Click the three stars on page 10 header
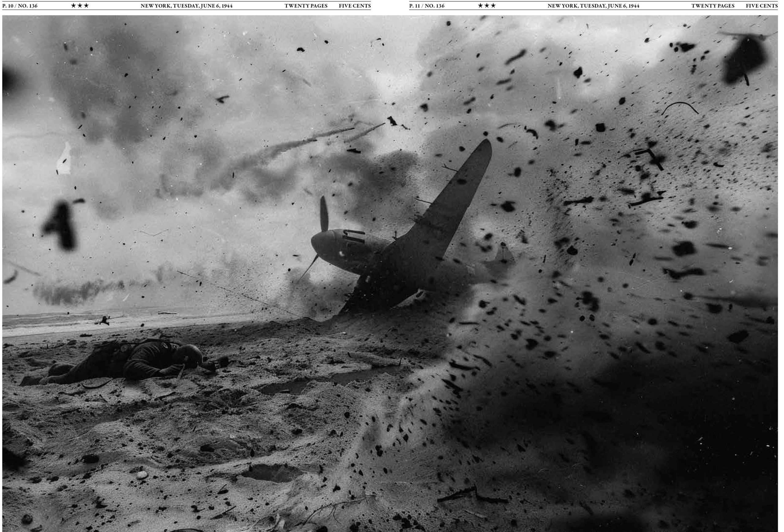The width and height of the screenshot is (784, 532). [80, 6]
